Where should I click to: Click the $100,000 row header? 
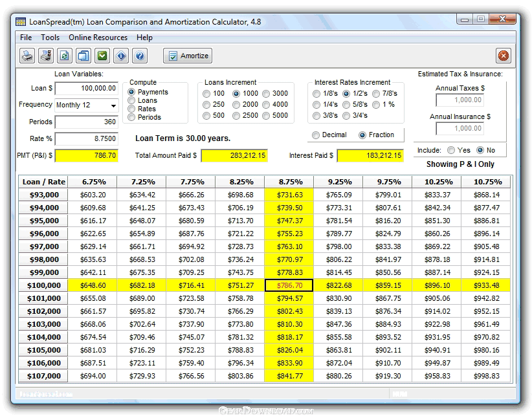point(43,285)
